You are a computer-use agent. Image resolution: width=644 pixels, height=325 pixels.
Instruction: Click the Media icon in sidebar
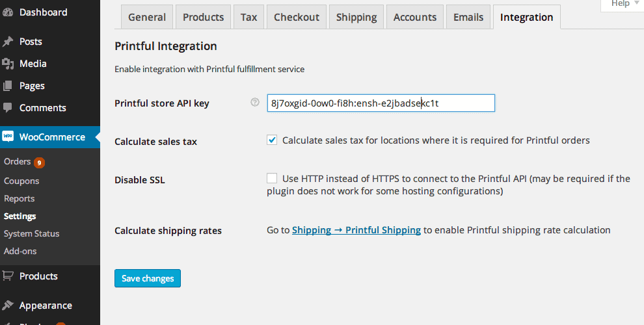pos(8,64)
